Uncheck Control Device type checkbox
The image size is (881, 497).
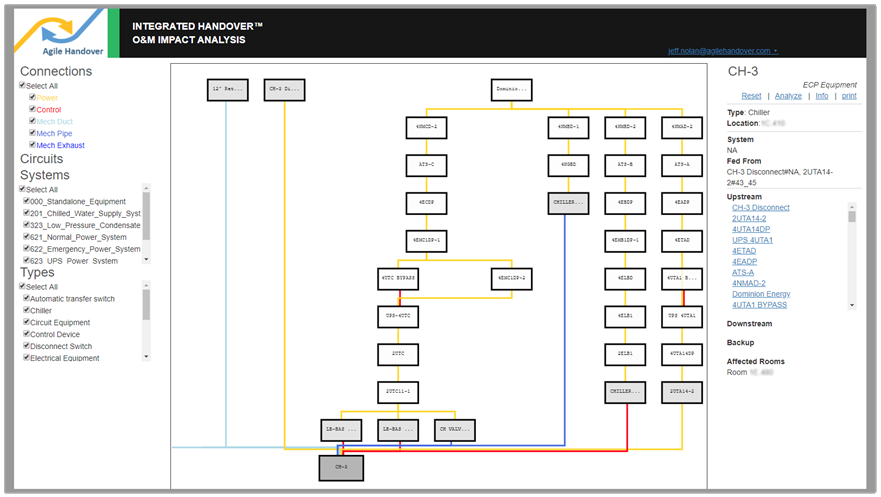pos(26,333)
